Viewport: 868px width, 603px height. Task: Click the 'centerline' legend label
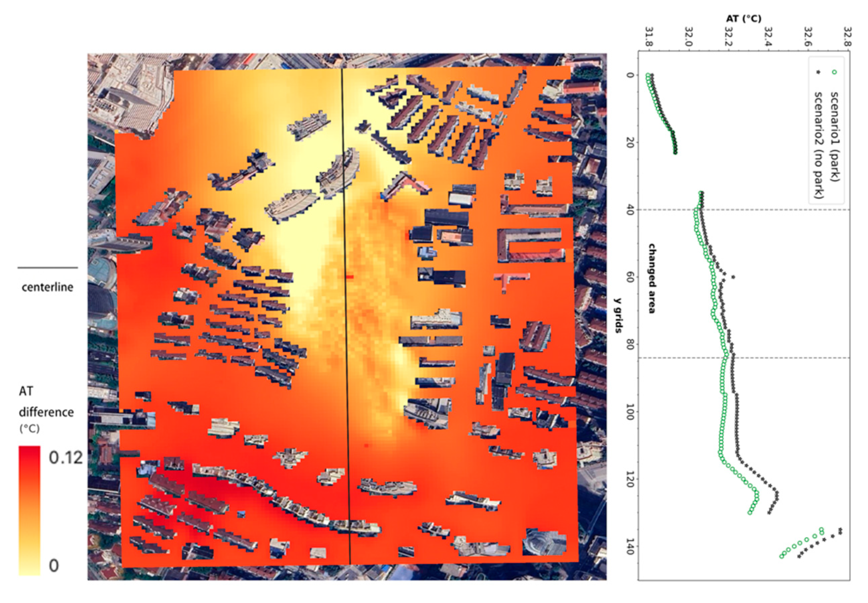[x=47, y=287]
